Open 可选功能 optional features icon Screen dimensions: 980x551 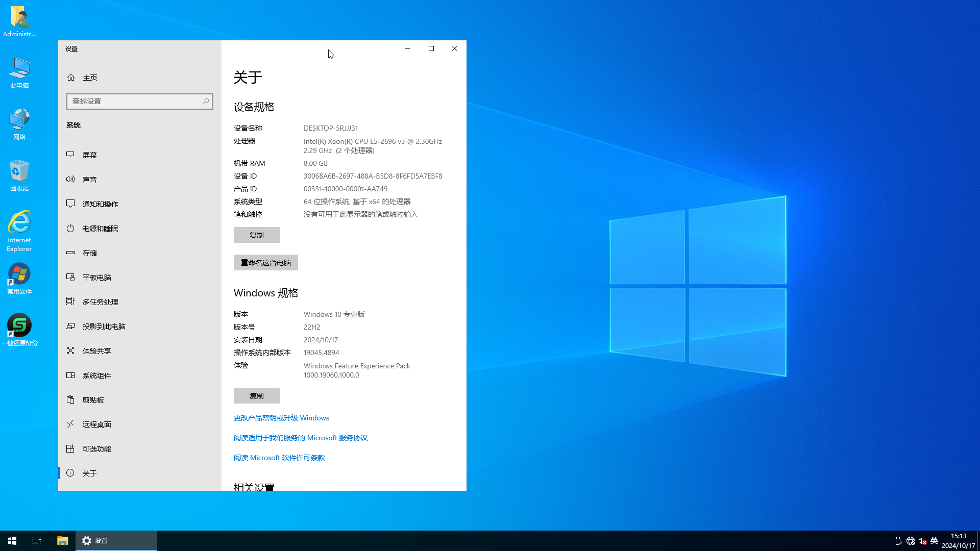[x=70, y=448]
